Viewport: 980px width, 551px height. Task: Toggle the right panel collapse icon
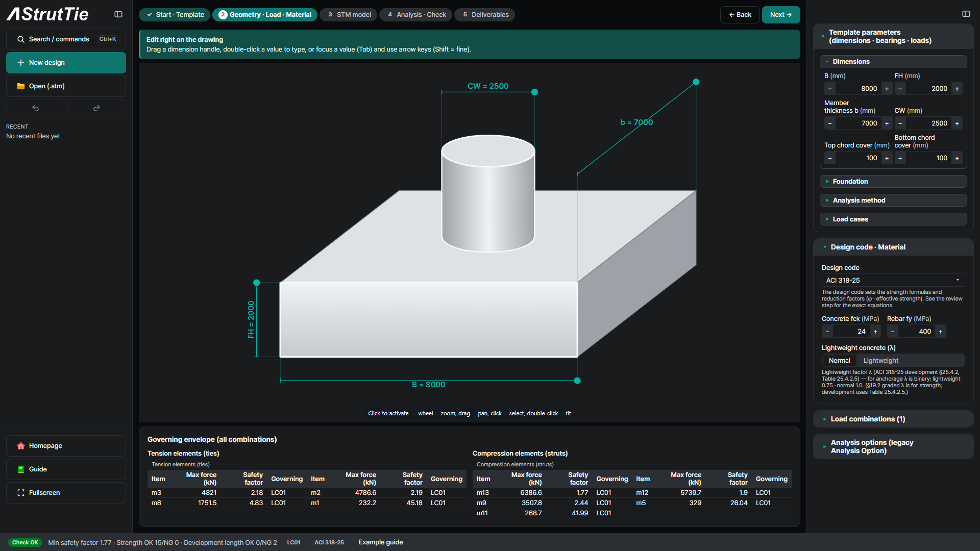966,14
